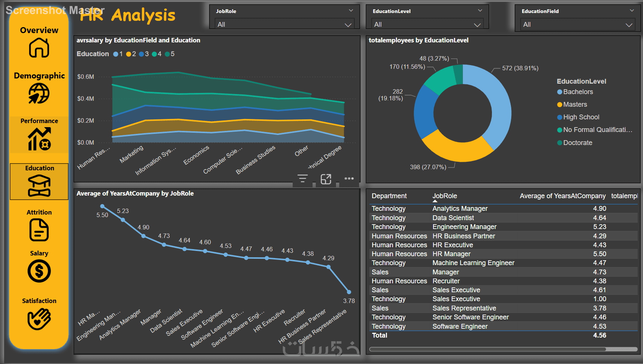Image resolution: width=643 pixels, height=364 pixels.
Task: Go to the Demographic globe icon
Action: tap(39, 93)
